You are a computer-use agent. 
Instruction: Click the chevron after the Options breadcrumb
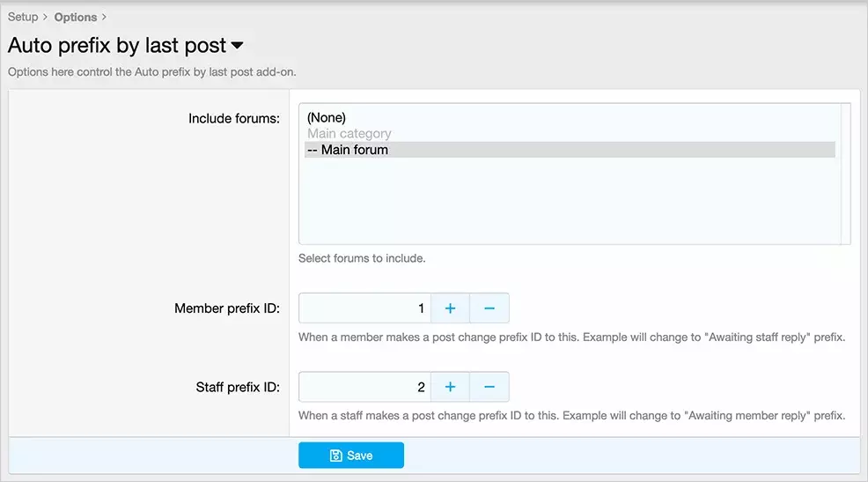[x=104, y=17]
